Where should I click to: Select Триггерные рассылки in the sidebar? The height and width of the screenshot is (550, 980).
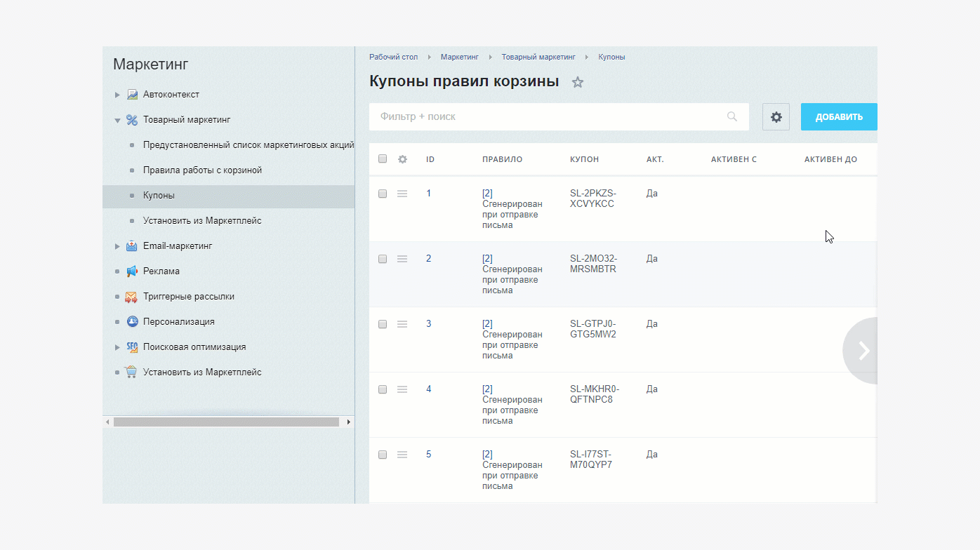188,297
